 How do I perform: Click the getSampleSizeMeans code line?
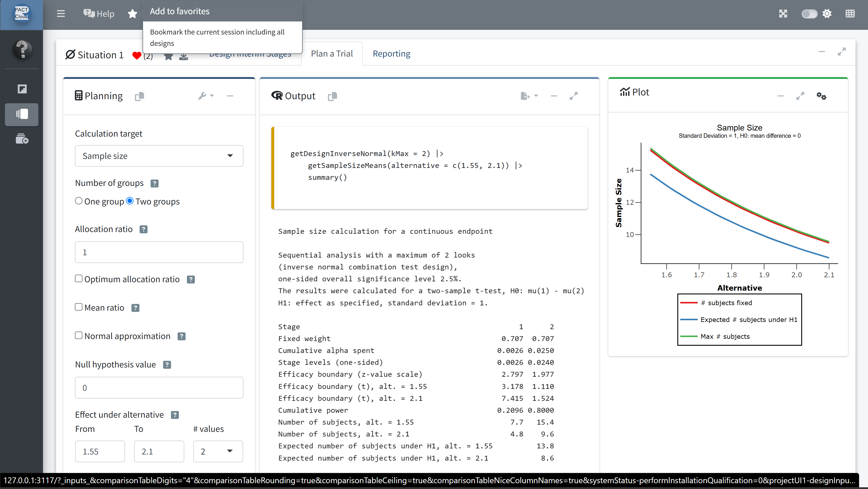click(415, 165)
